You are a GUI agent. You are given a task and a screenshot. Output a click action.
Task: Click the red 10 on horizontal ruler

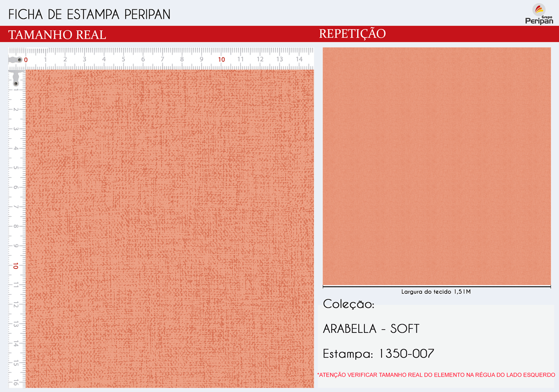221,60
